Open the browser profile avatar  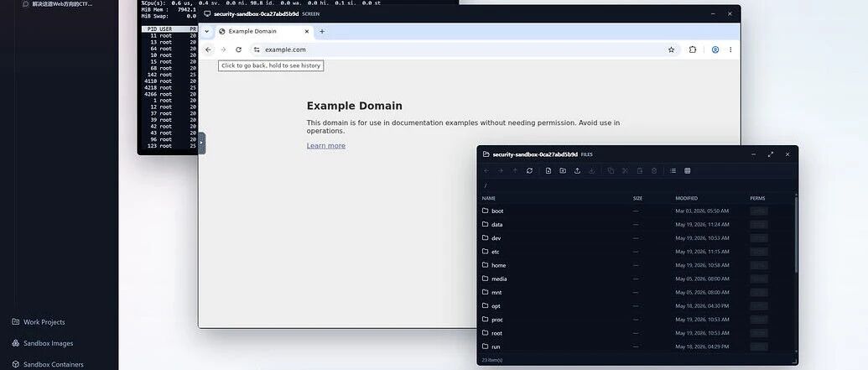coord(715,50)
